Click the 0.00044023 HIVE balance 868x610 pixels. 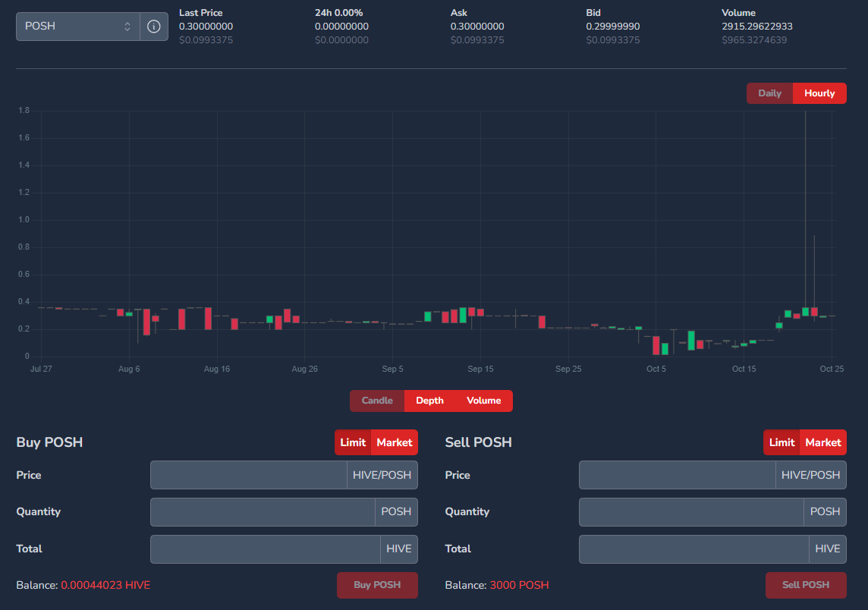tap(105, 585)
